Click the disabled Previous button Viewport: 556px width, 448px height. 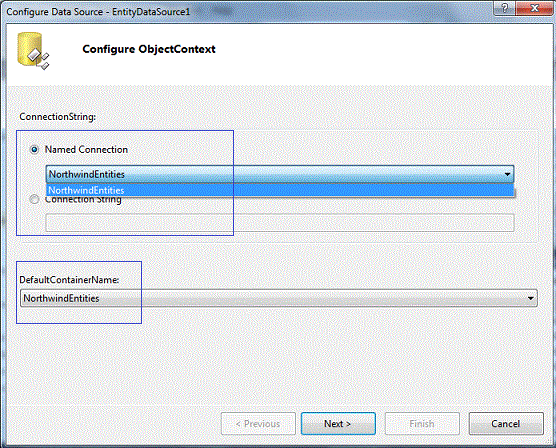pos(258,424)
